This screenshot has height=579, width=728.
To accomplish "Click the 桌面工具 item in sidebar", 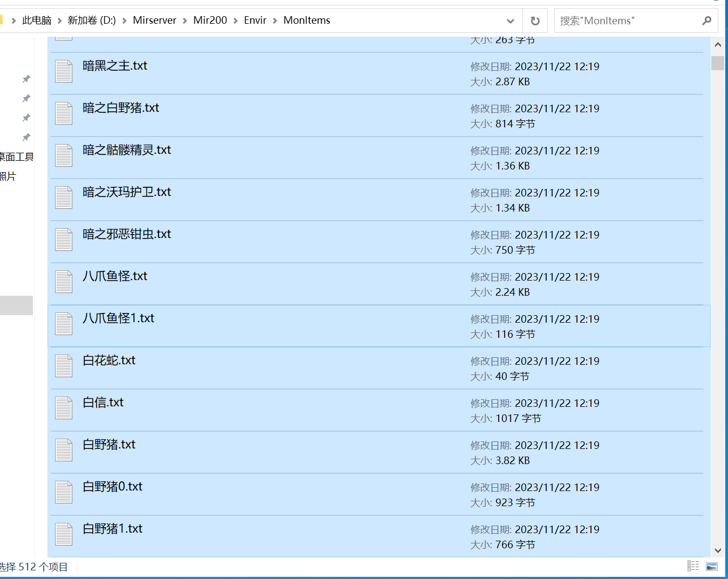I will tap(17, 157).
